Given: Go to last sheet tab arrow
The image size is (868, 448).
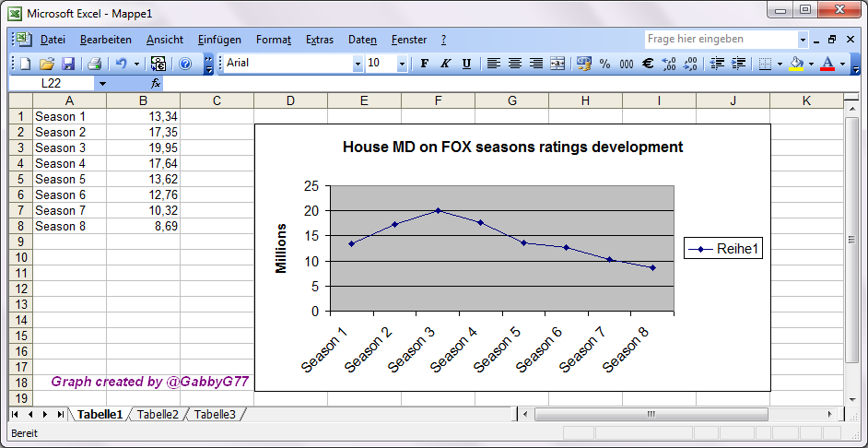Looking at the screenshot, I should pyautogui.click(x=60, y=414).
